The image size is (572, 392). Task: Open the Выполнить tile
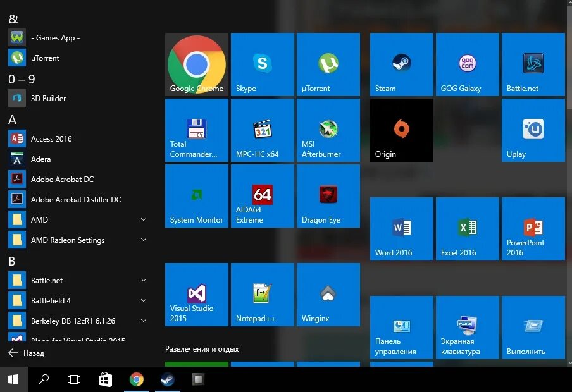tap(533, 328)
